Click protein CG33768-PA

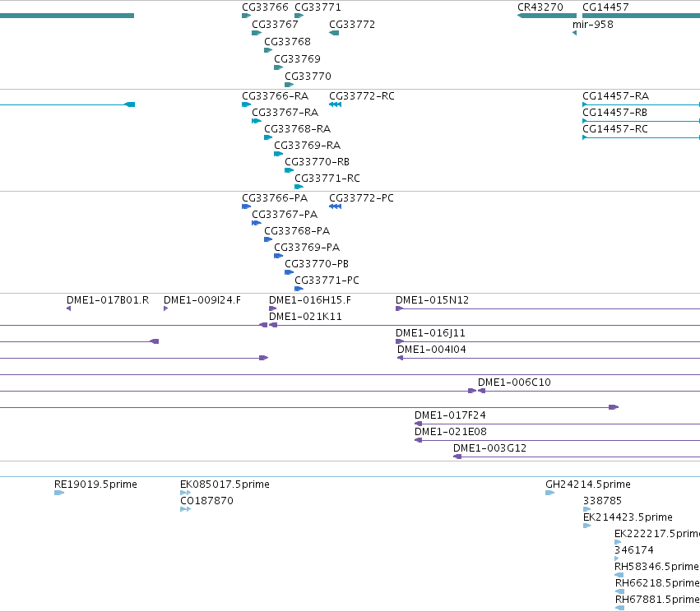297,231
